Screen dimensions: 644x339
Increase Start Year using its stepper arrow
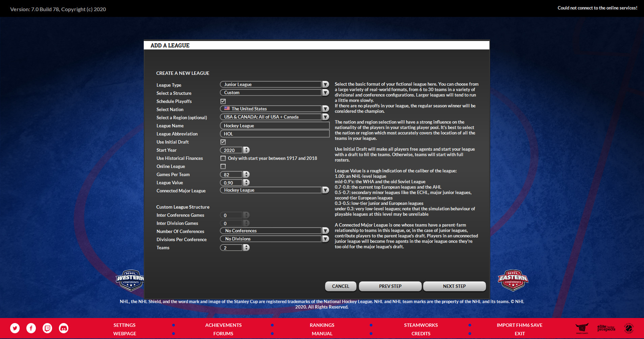[246, 148]
